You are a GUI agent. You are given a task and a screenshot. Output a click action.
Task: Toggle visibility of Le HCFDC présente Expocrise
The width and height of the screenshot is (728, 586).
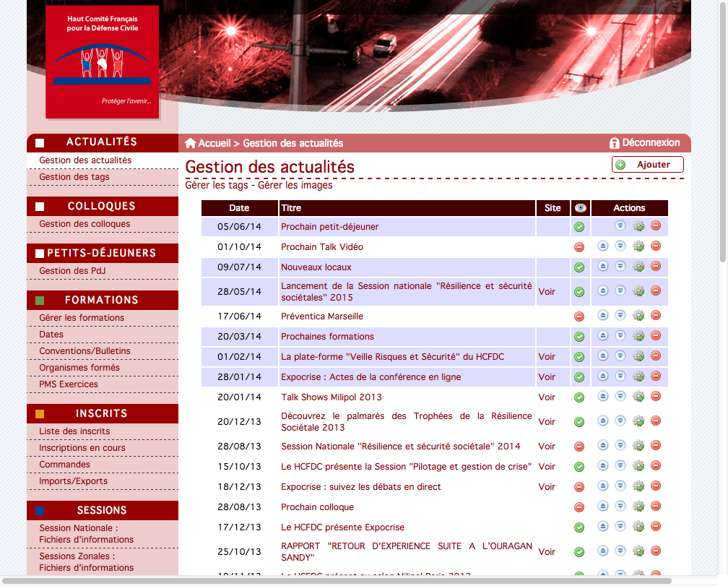579,527
